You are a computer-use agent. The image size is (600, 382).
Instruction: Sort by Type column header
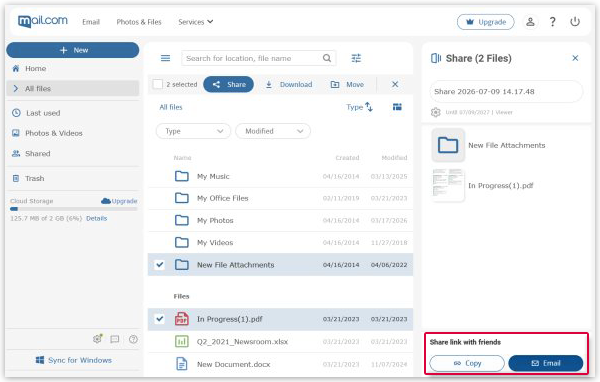pyautogui.click(x=354, y=107)
